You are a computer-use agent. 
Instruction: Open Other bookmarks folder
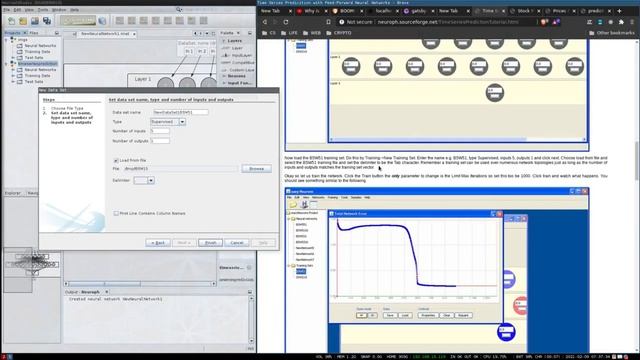click(x=611, y=33)
